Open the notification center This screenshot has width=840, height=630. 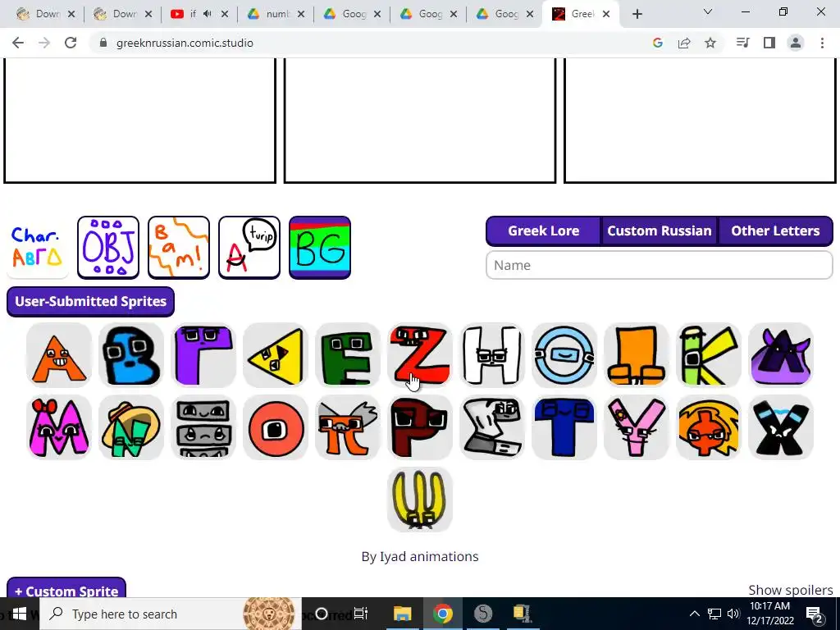click(x=815, y=614)
